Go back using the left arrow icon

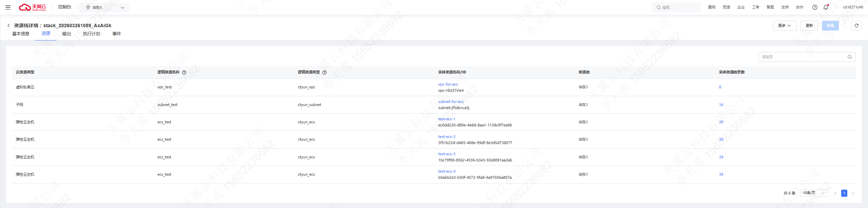pyautogui.click(x=8, y=25)
